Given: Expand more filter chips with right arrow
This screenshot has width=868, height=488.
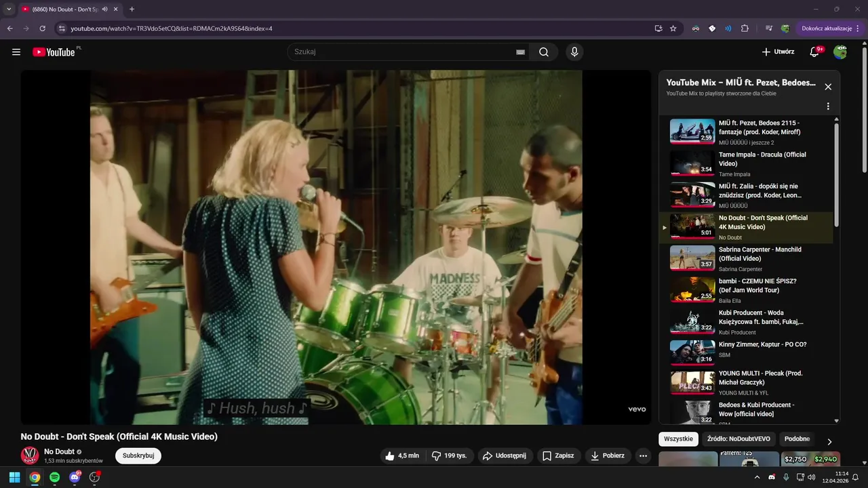Looking at the screenshot, I should (829, 442).
